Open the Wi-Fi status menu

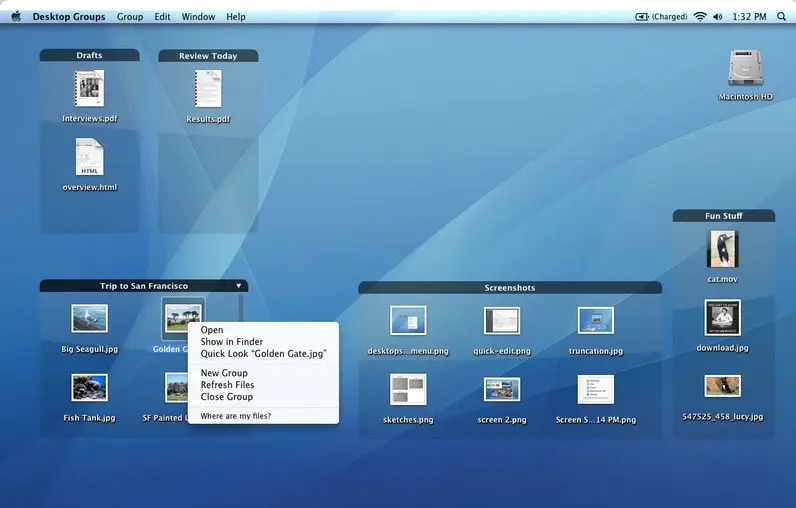click(x=700, y=17)
